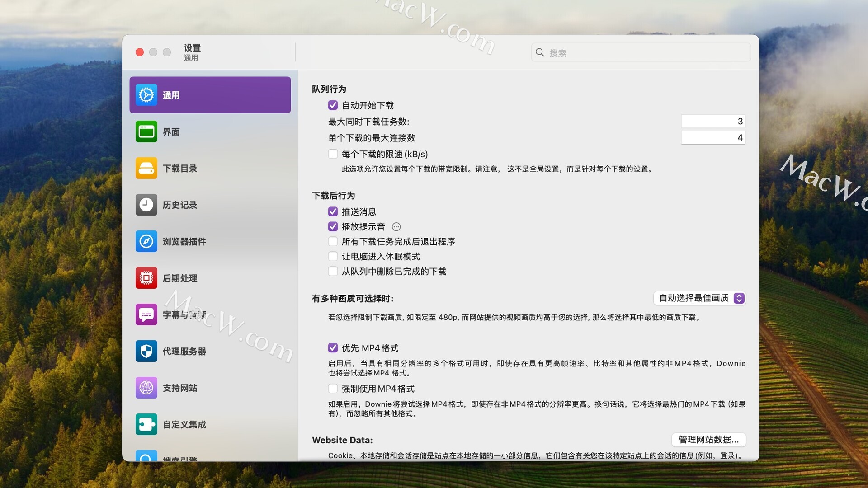The image size is (868, 488).
Task: Check 从队列中删除已完成的下载
Action: point(333,271)
